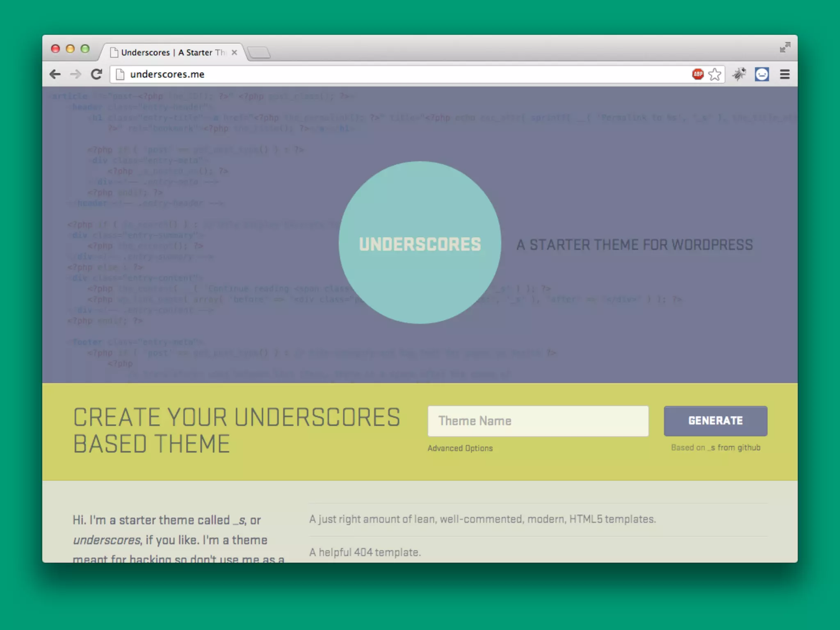Click the bug extension icon
Screen dimensions: 840x630
(740, 74)
